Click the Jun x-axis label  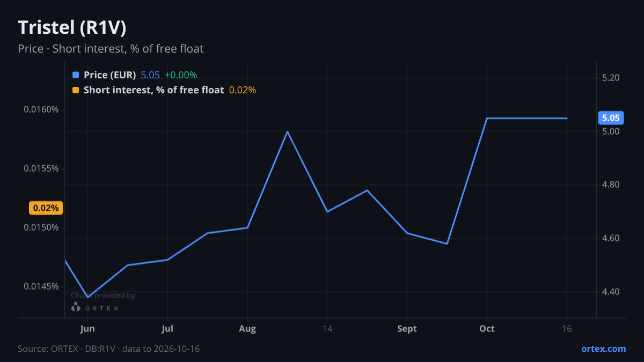[x=87, y=329]
